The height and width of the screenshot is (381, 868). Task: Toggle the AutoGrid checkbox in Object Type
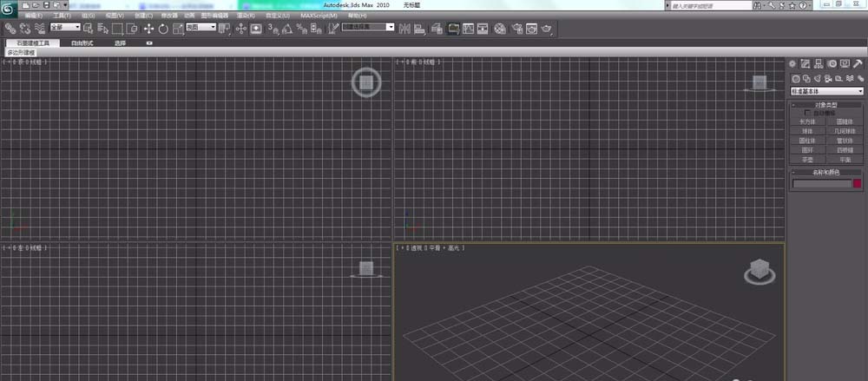pyautogui.click(x=807, y=113)
